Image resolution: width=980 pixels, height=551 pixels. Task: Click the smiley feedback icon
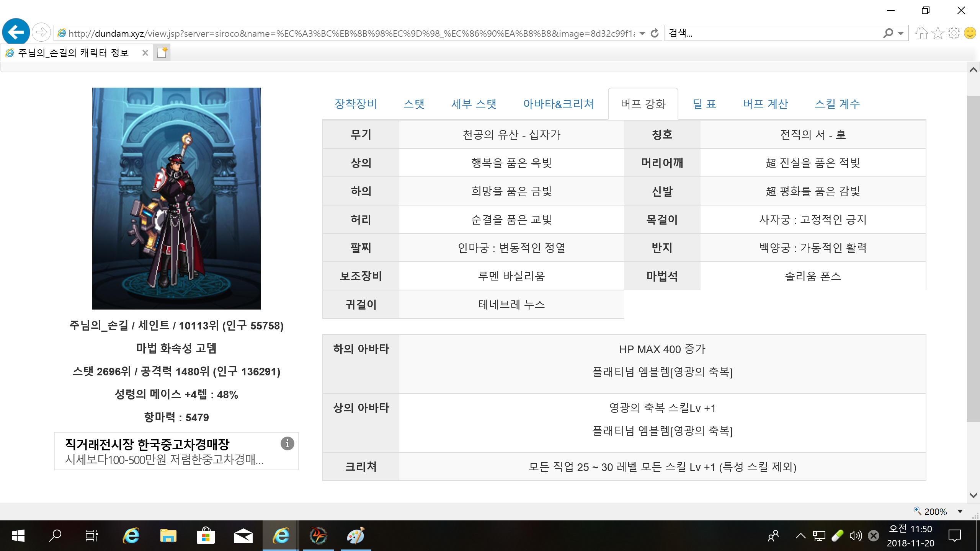point(970,33)
